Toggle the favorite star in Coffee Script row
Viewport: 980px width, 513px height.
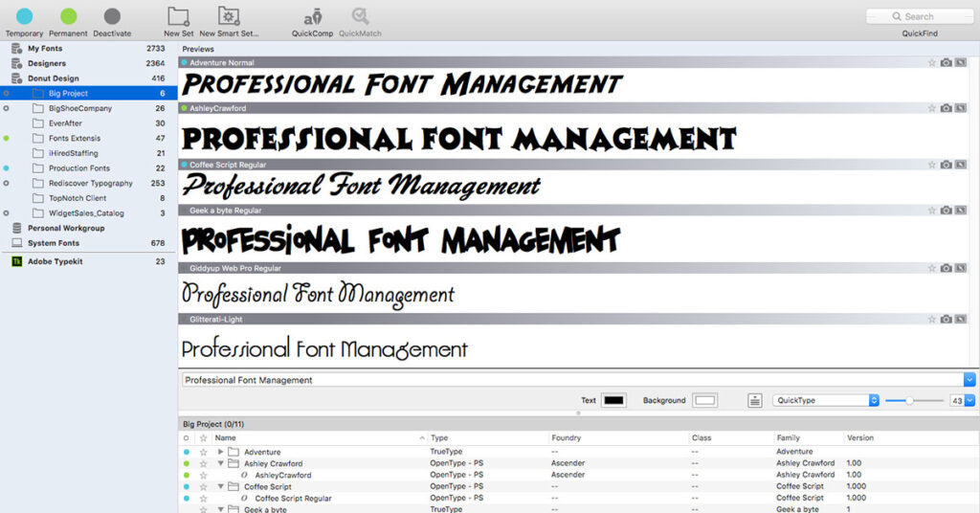[x=203, y=486]
